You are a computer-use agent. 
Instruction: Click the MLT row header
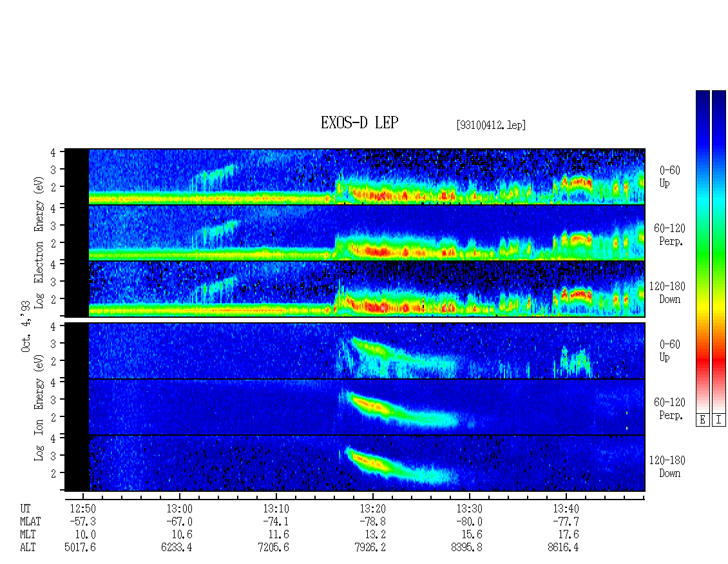[x=28, y=535]
